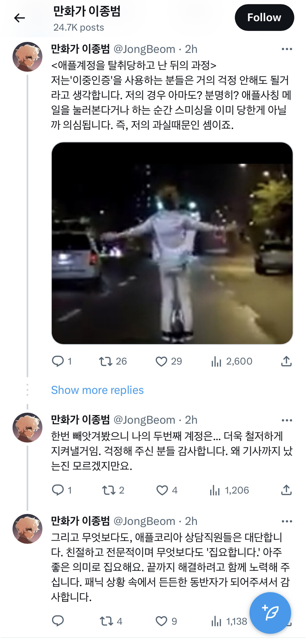306x644 pixels.
Task: Retweet the post with 26 reposts
Action: pyautogui.click(x=106, y=361)
